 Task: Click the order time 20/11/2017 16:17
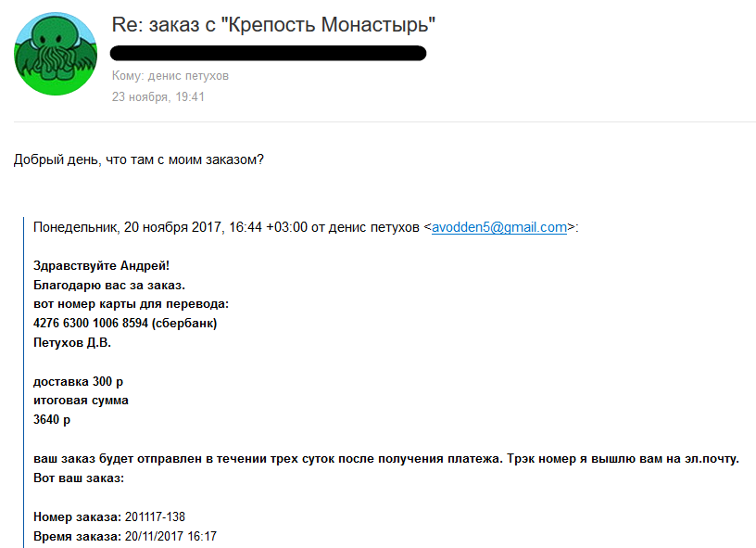click(170, 537)
